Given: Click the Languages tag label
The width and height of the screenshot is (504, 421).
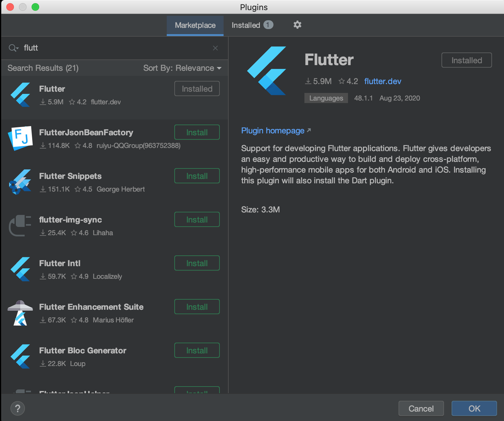Looking at the screenshot, I should (x=326, y=98).
